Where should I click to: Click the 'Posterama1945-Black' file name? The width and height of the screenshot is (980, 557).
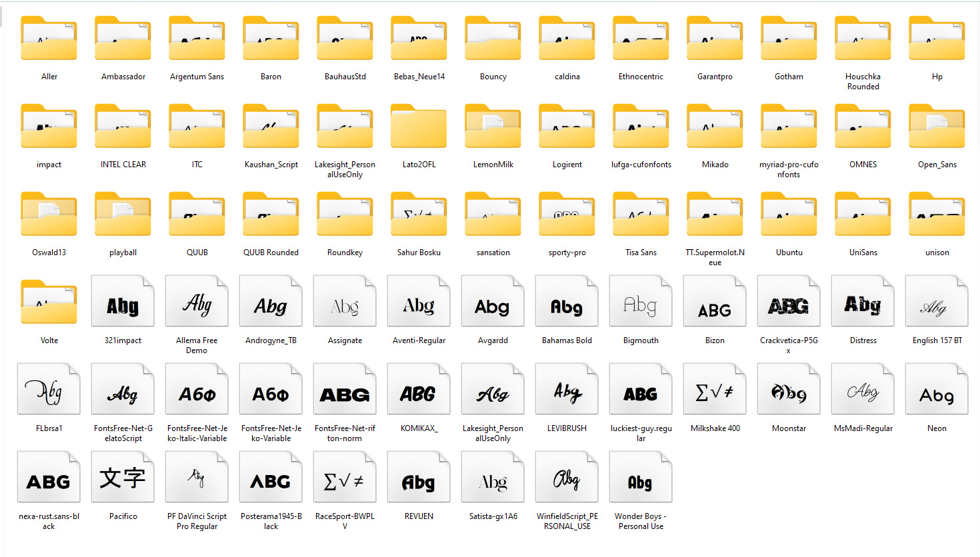[271, 521]
